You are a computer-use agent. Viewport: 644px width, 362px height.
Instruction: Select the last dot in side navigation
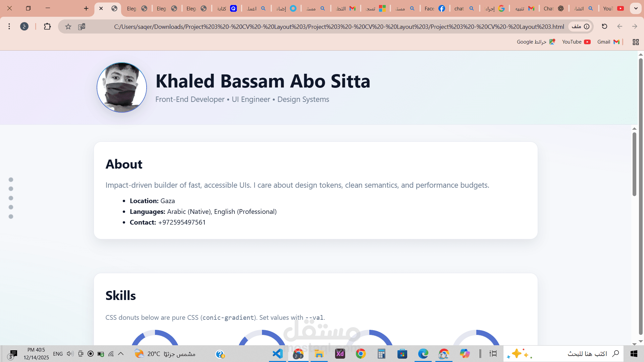11,217
